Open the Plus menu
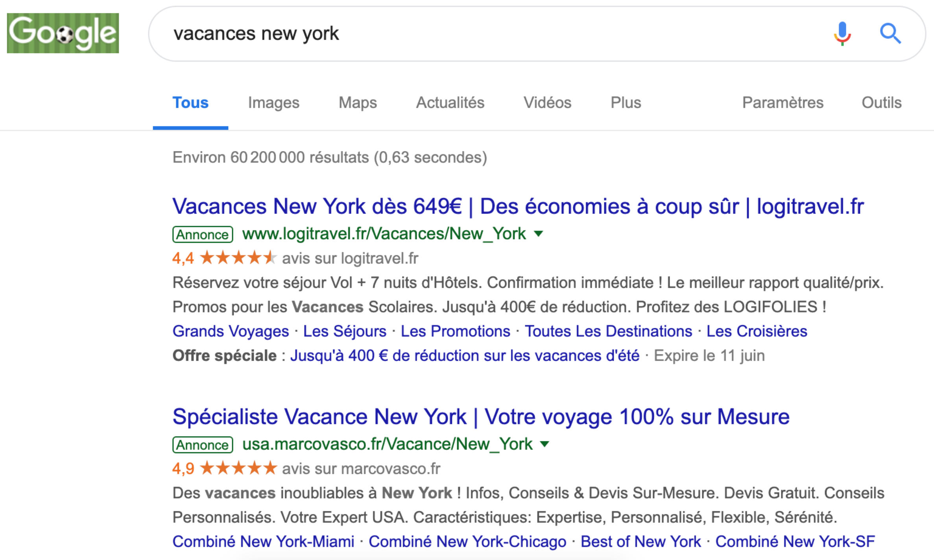The width and height of the screenshot is (934, 560). click(626, 103)
